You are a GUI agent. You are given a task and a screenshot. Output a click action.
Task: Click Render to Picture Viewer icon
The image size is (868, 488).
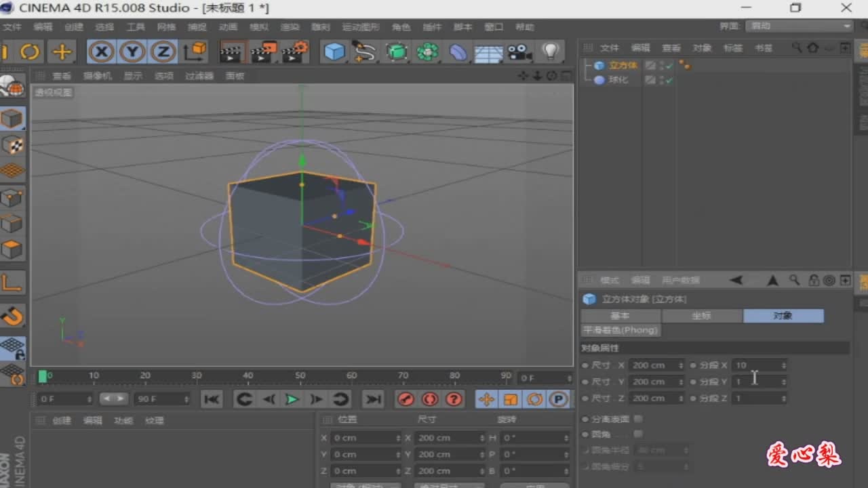click(263, 52)
